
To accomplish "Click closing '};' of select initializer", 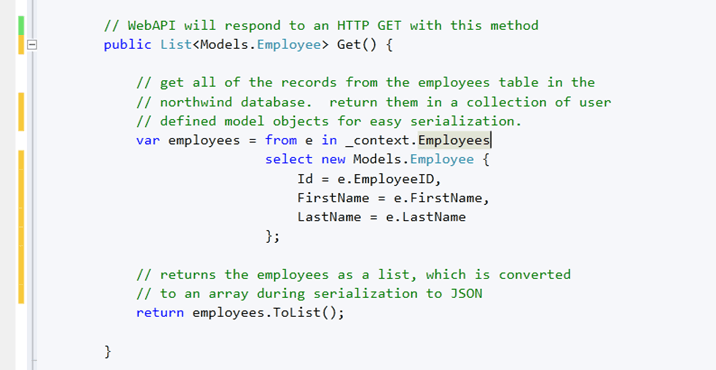I will coord(273,237).
